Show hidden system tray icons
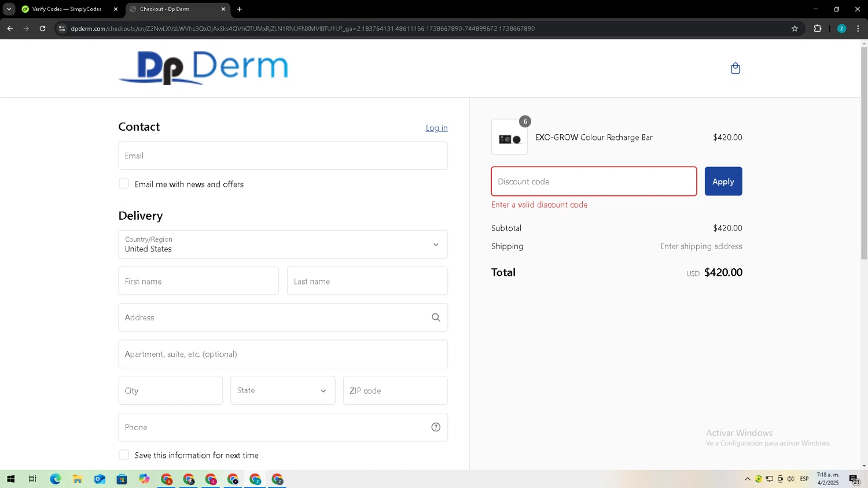 (x=748, y=479)
